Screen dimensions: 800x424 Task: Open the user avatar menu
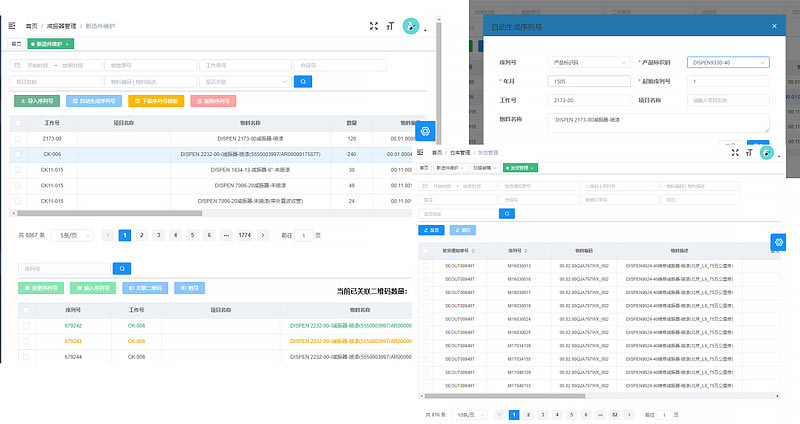tap(411, 26)
